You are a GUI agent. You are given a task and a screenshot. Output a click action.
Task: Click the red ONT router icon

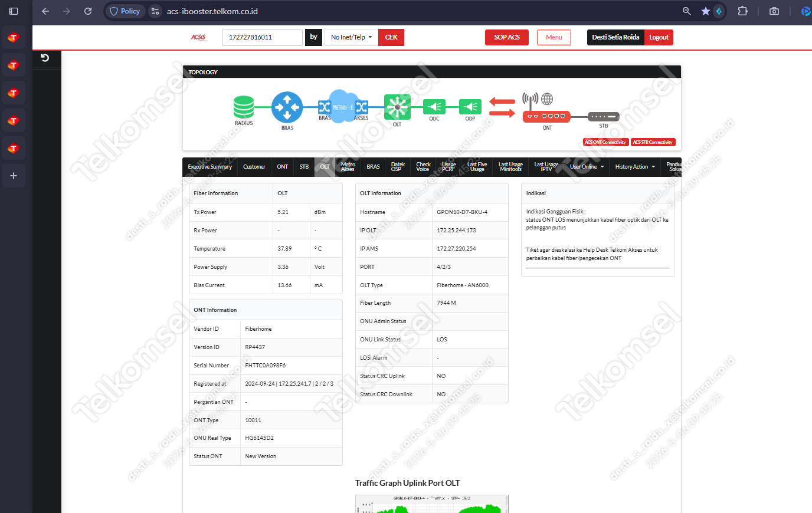[546, 116]
